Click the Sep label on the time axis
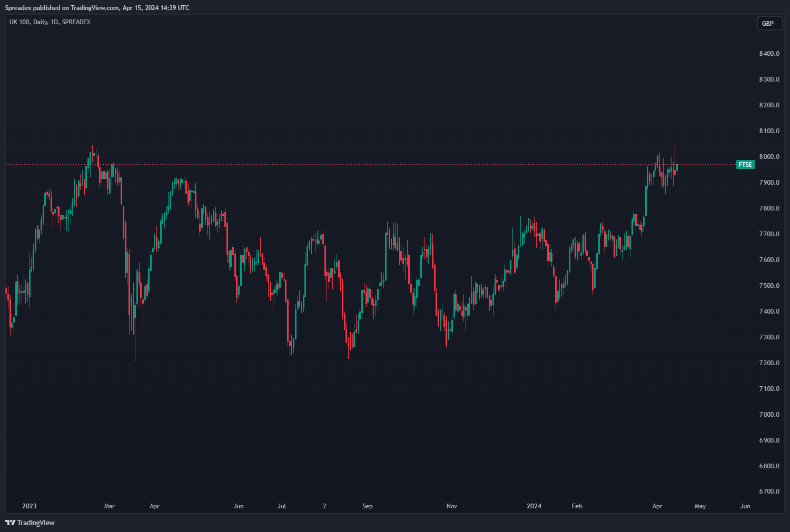 point(368,506)
